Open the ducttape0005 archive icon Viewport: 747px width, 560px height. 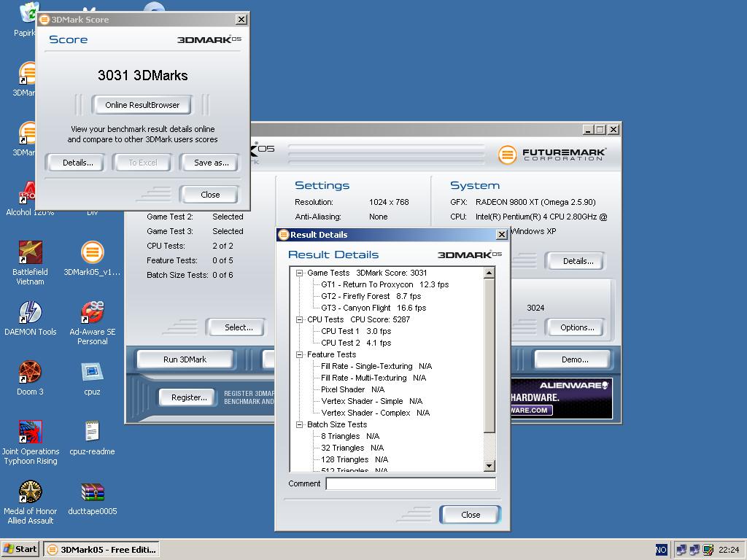coord(92,498)
